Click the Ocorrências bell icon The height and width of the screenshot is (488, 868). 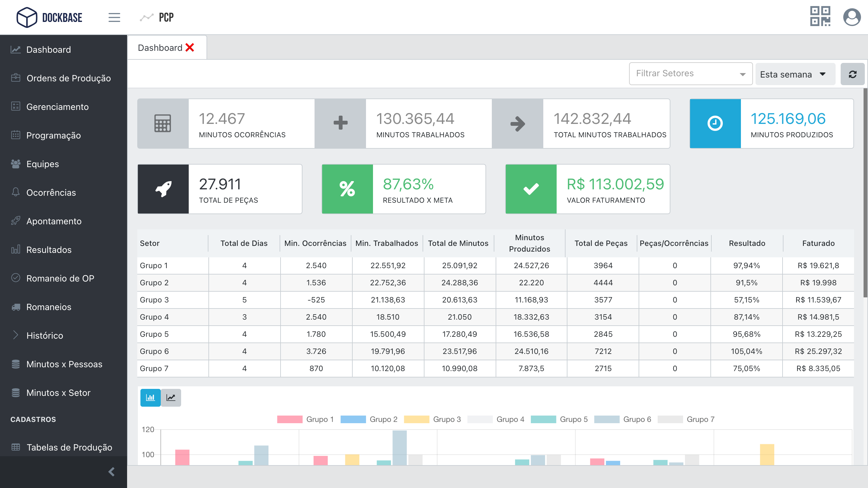click(x=16, y=192)
